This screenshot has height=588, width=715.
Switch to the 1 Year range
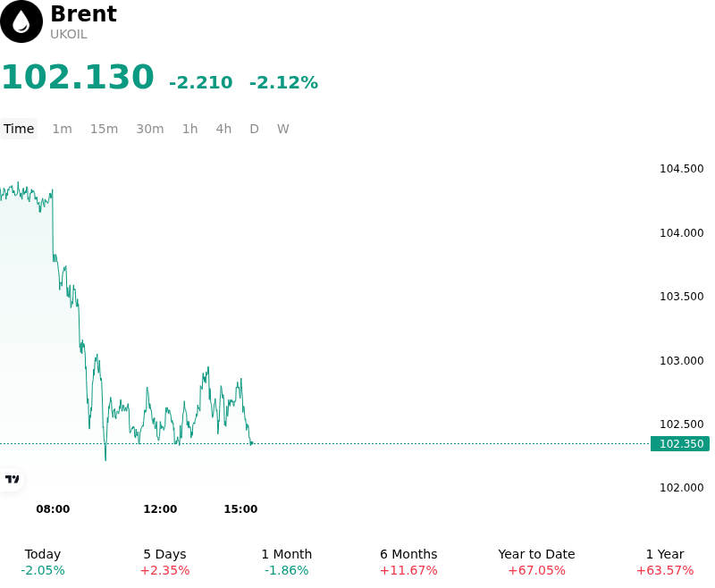(x=665, y=562)
